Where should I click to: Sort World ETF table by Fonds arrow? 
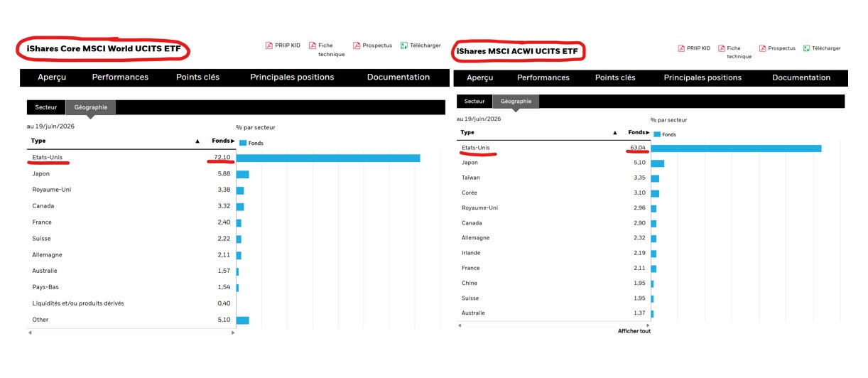pyautogui.click(x=232, y=141)
